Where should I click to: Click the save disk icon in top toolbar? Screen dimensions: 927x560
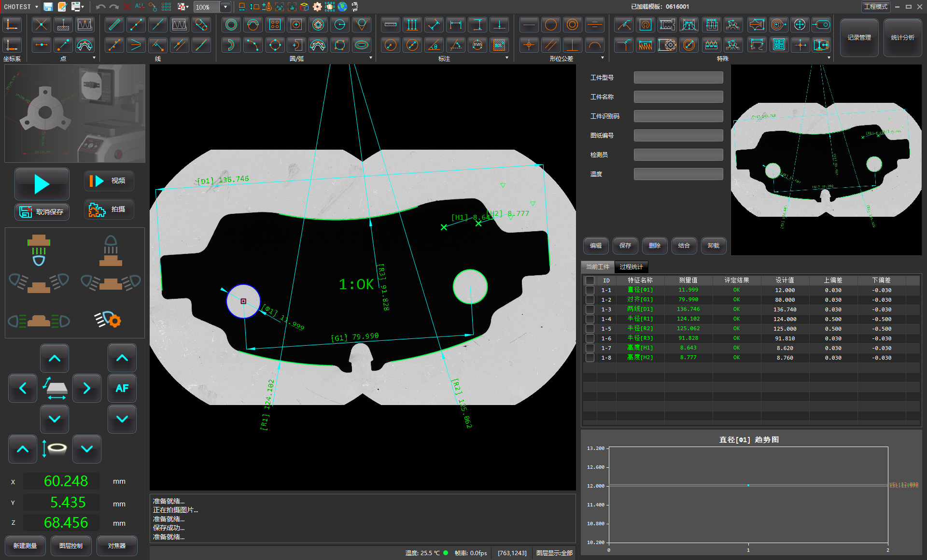[48, 7]
